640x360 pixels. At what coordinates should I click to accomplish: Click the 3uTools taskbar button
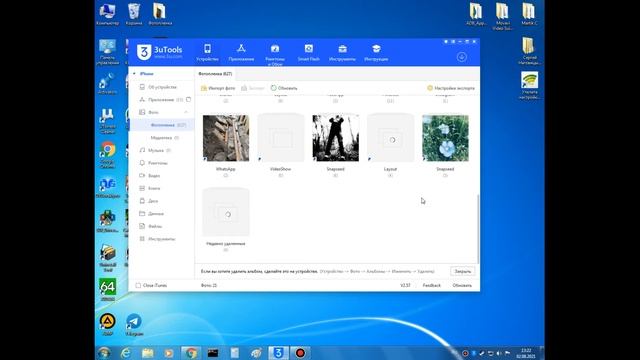coord(278,353)
